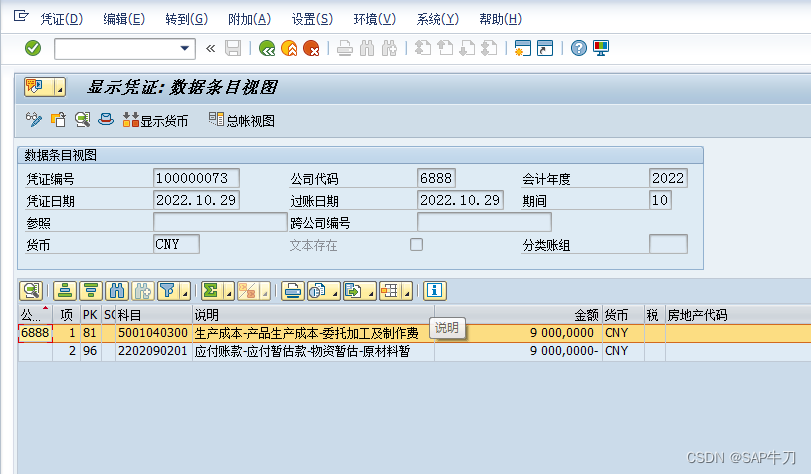The height and width of the screenshot is (474, 811).
Task: Open the 转到(G) menu
Action: tap(187, 19)
